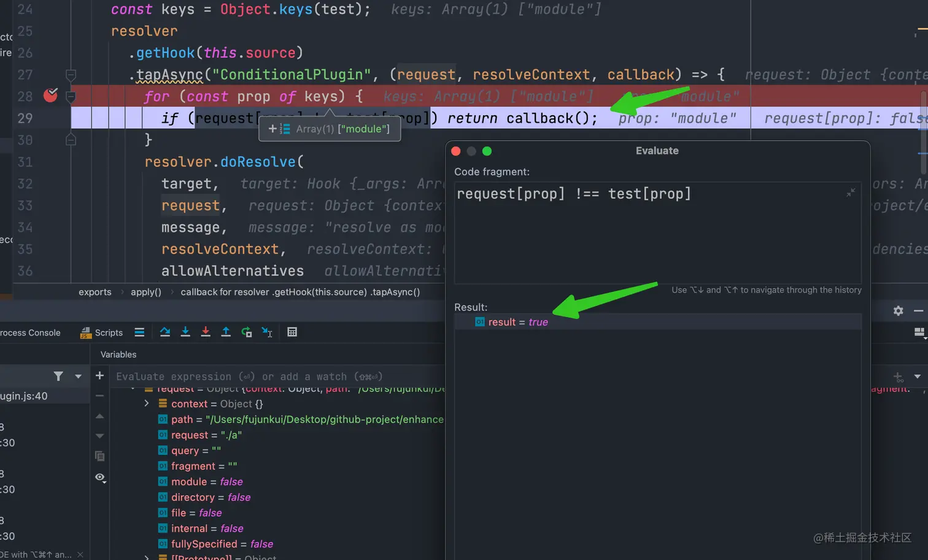Expand the Array(1) ["module"] tooltip value
The image size is (928, 560).
273,129
